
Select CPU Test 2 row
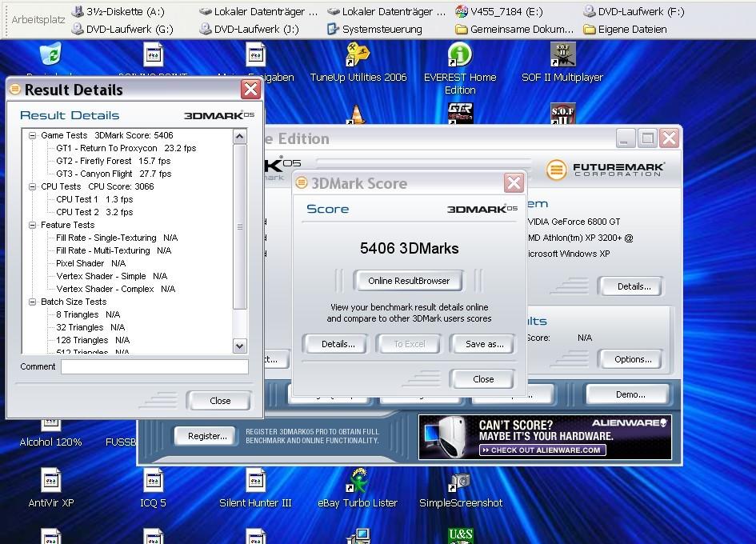[x=94, y=212]
